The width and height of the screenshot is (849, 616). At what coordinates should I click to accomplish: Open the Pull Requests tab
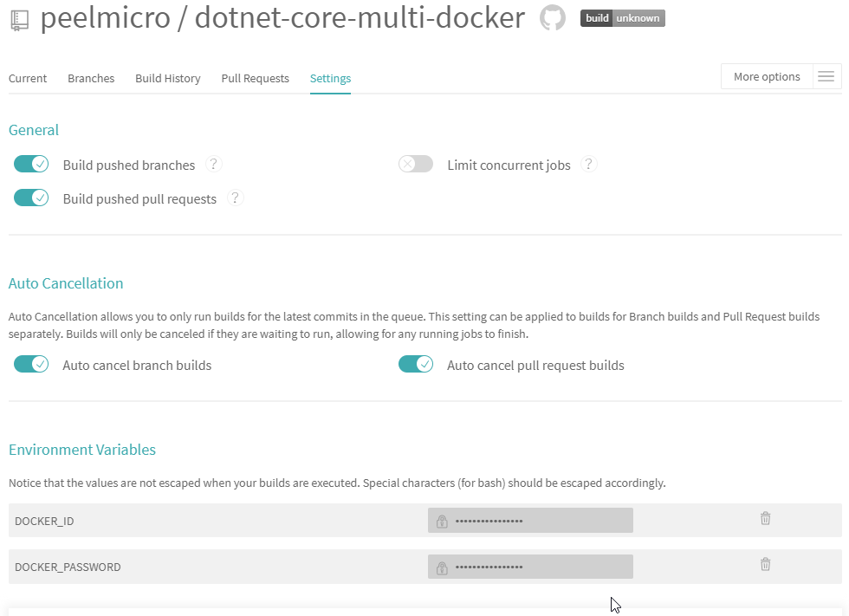coord(255,79)
